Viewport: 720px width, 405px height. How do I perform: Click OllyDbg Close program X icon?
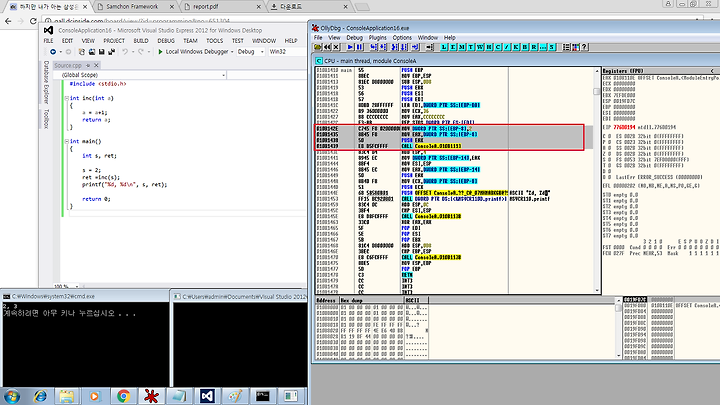(336, 47)
